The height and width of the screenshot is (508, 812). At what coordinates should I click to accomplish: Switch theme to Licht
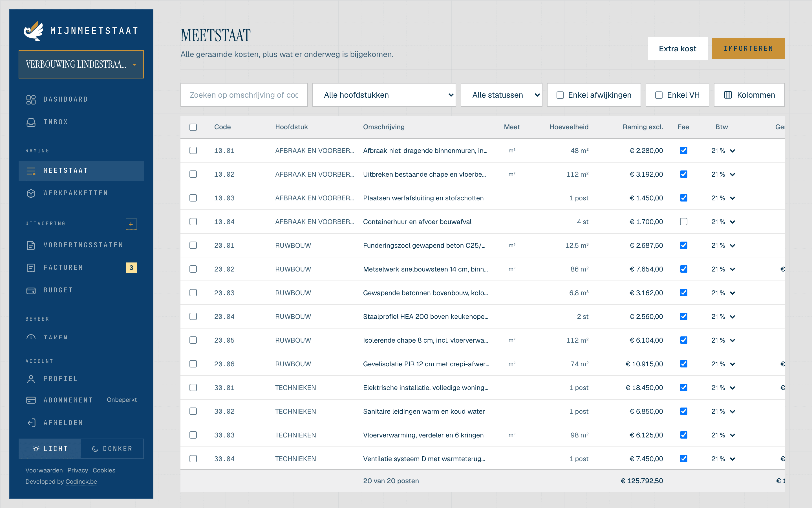pyautogui.click(x=50, y=449)
